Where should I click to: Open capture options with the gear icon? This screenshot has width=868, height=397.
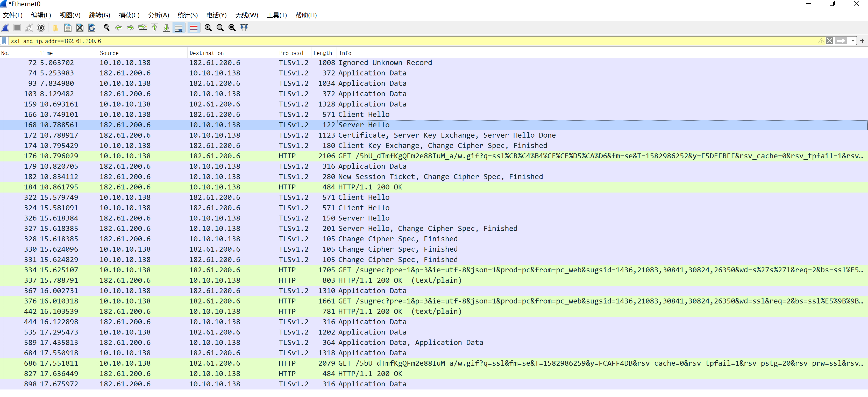(41, 28)
